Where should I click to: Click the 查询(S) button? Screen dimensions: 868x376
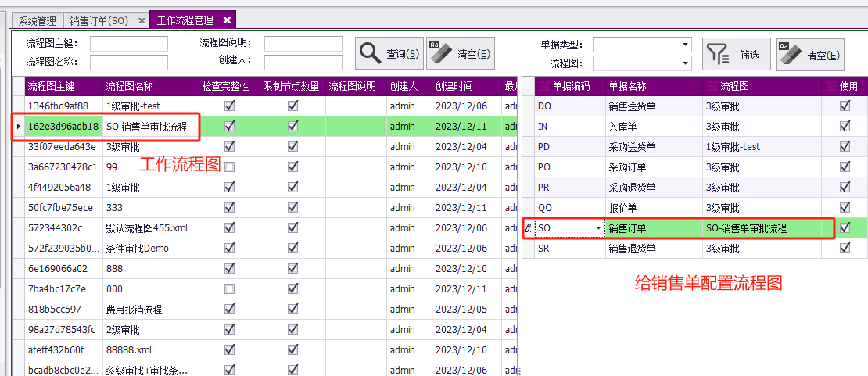coord(389,54)
